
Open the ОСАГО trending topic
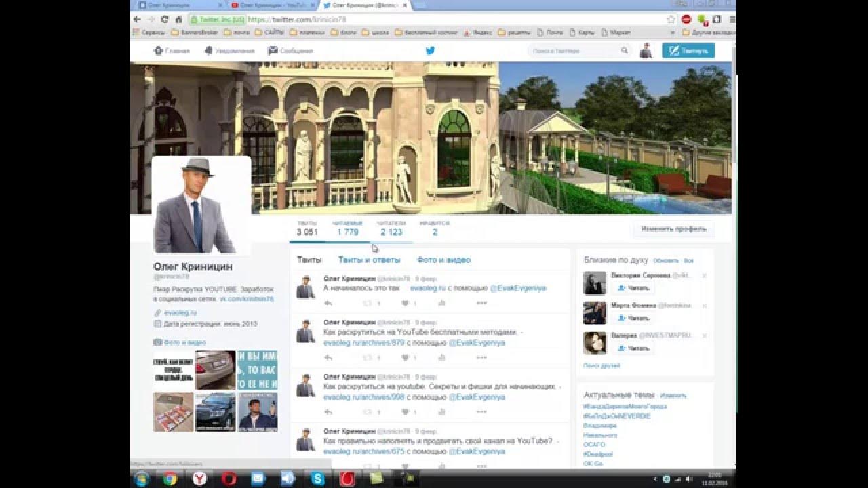point(594,445)
